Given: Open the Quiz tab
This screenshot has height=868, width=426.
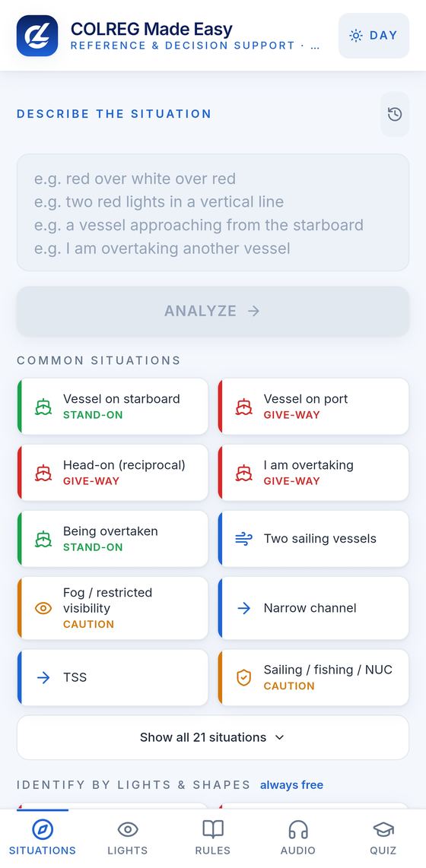Looking at the screenshot, I should coord(383,838).
